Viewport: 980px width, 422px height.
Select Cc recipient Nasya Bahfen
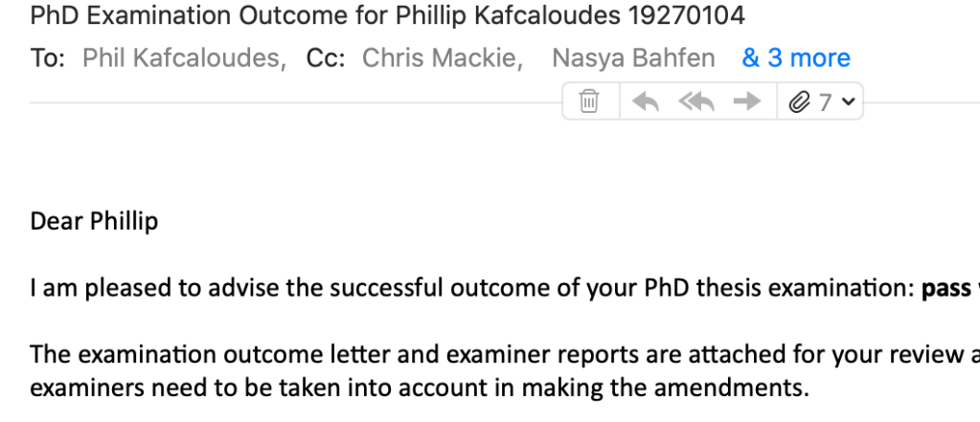[x=633, y=58]
